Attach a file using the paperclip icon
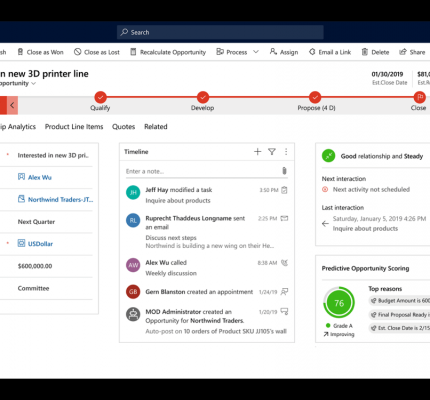 284,171
